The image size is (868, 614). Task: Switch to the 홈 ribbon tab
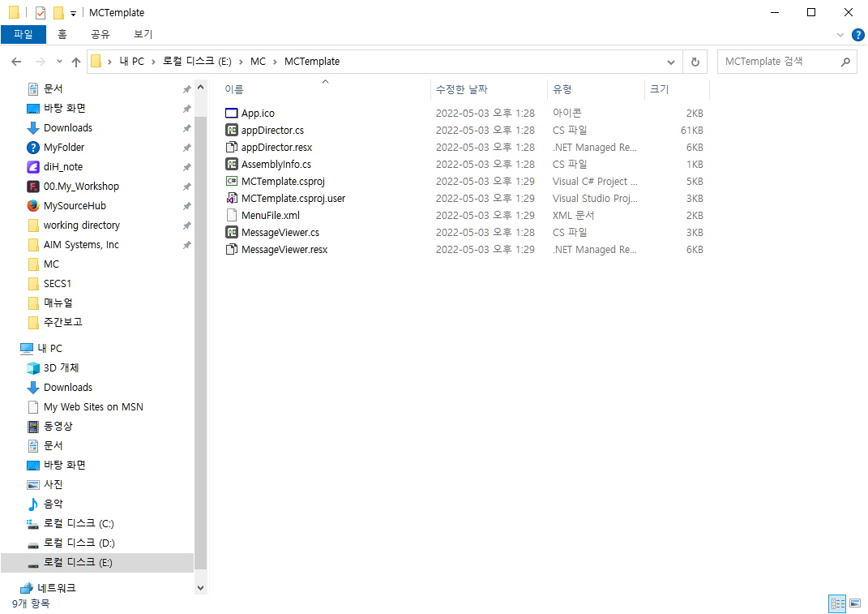62,34
